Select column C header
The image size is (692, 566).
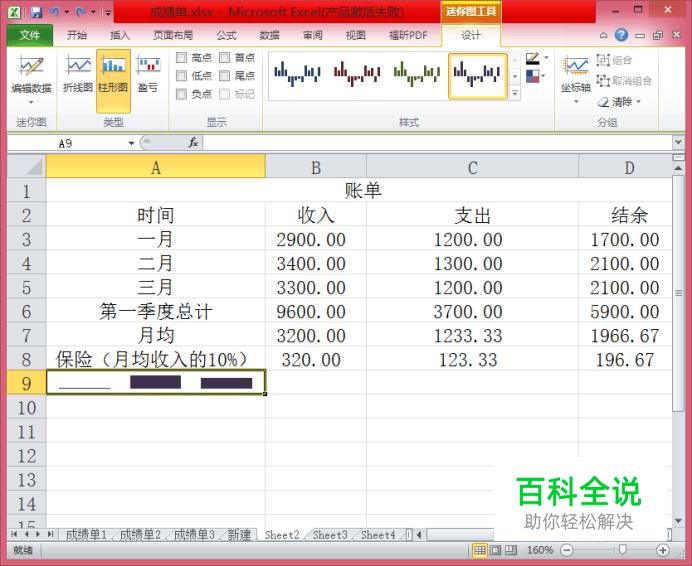(x=472, y=167)
